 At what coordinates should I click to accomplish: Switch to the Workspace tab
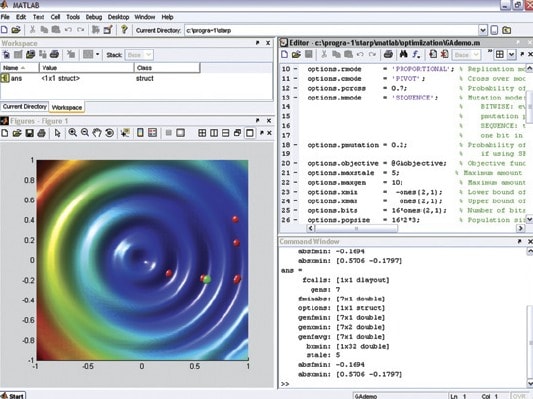(x=67, y=107)
